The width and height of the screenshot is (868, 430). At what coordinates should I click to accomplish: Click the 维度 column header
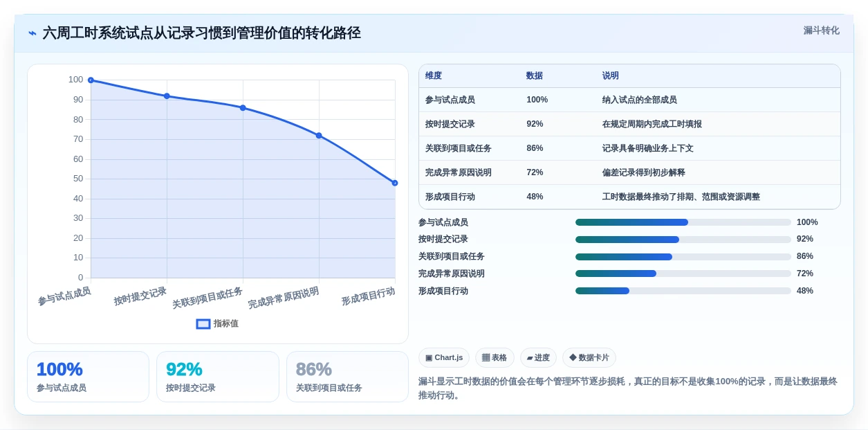coord(434,75)
